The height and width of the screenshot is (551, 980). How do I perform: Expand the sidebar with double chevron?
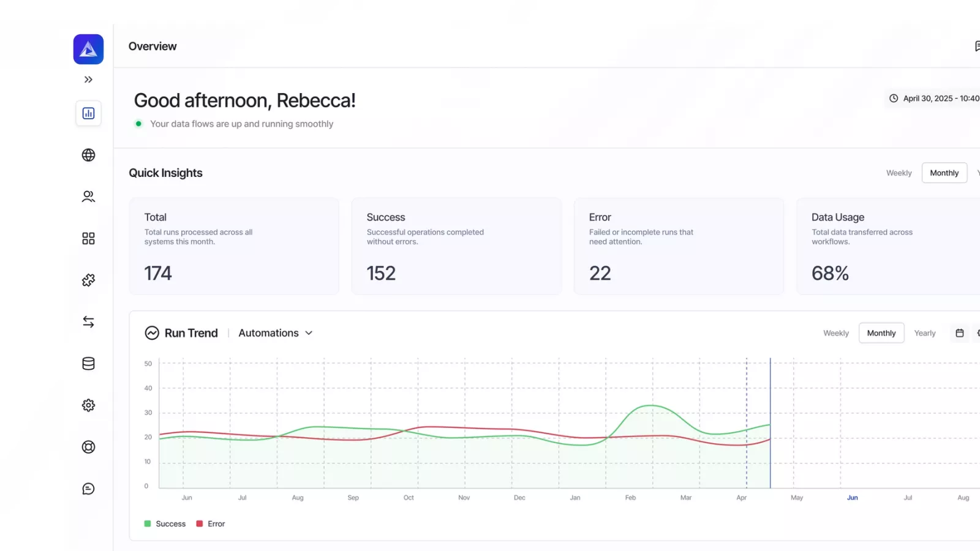point(88,80)
